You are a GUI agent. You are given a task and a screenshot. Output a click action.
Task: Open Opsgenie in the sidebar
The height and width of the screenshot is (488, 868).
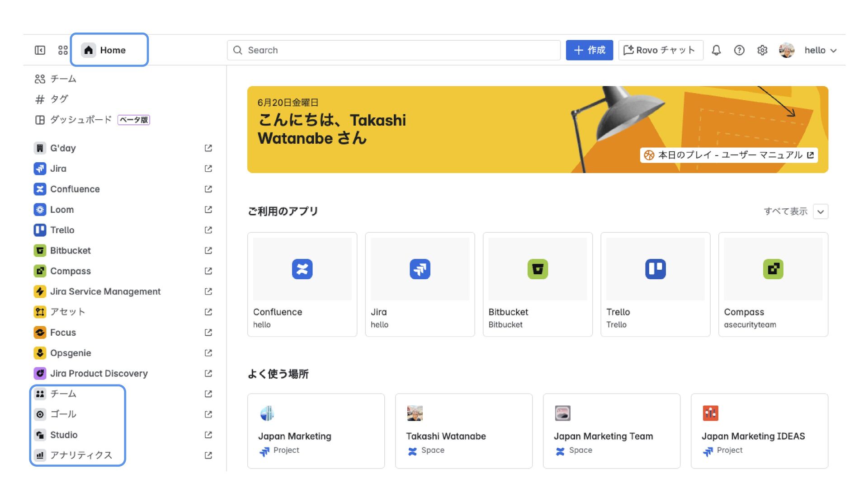[x=123, y=353]
